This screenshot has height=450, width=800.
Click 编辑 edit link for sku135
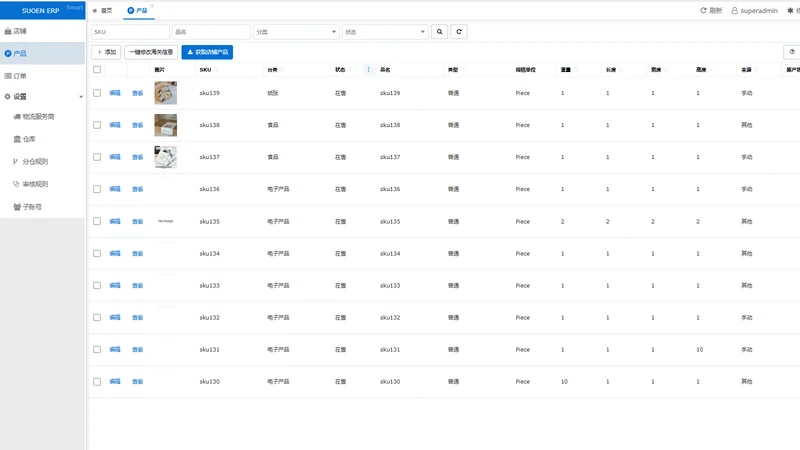(x=115, y=221)
